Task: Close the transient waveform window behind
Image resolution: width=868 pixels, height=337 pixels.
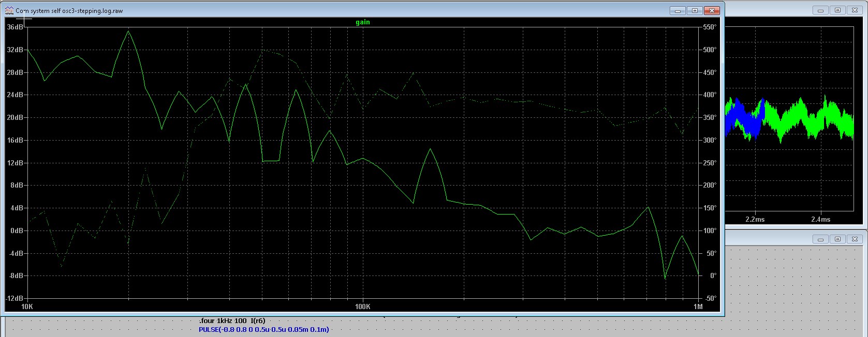Action: tap(855, 10)
